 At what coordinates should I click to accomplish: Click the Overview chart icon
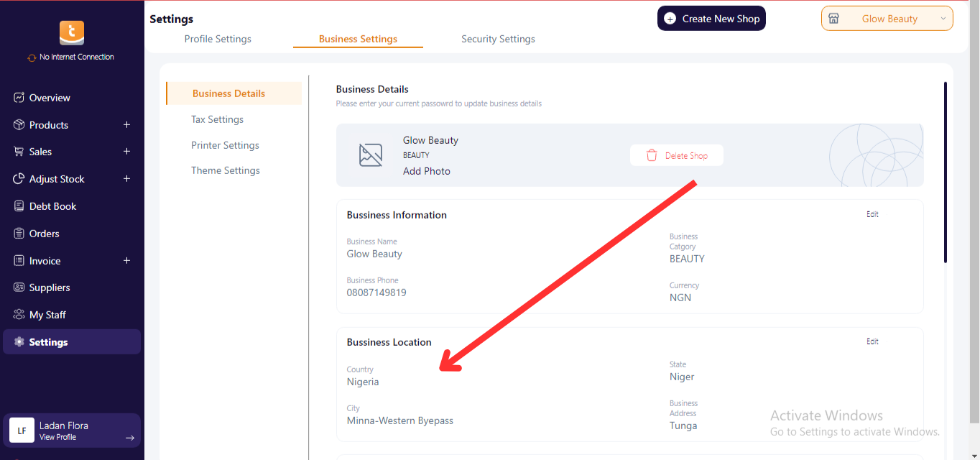coord(19,98)
